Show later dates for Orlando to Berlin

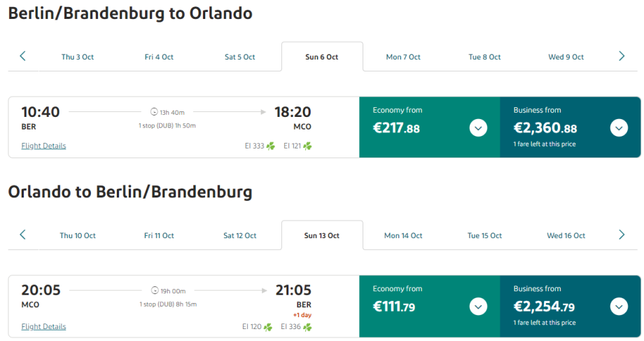coord(622,235)
